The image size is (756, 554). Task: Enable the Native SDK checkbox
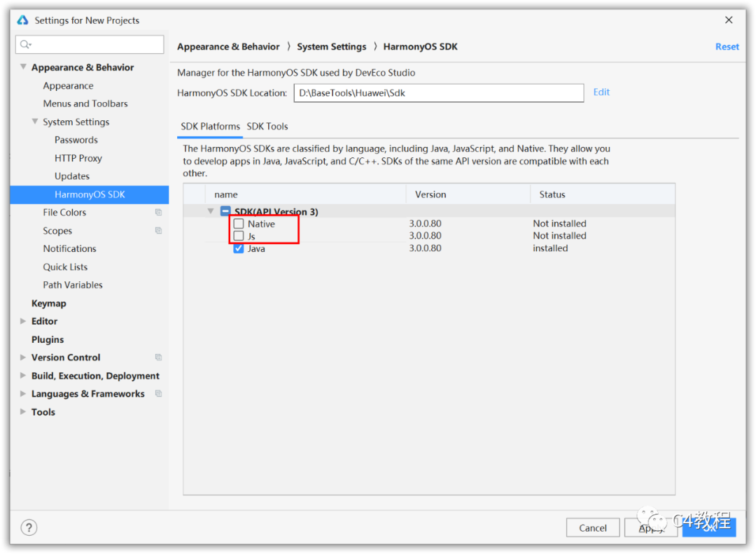(239, 224)
